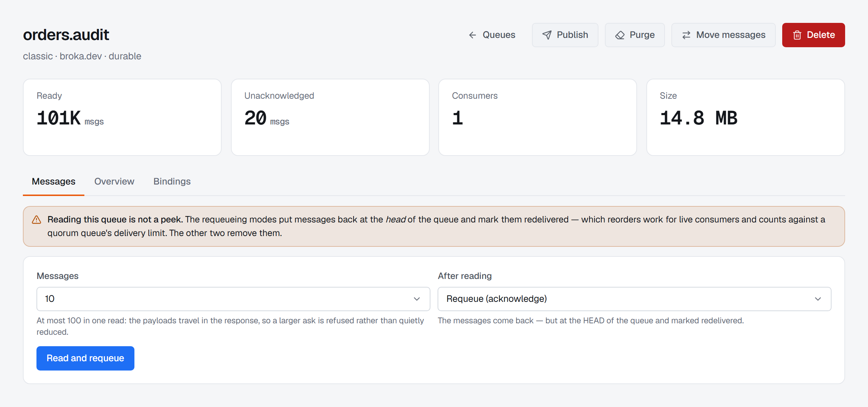Open the Messages count dropdown showing 10

(x=233, y=299)
